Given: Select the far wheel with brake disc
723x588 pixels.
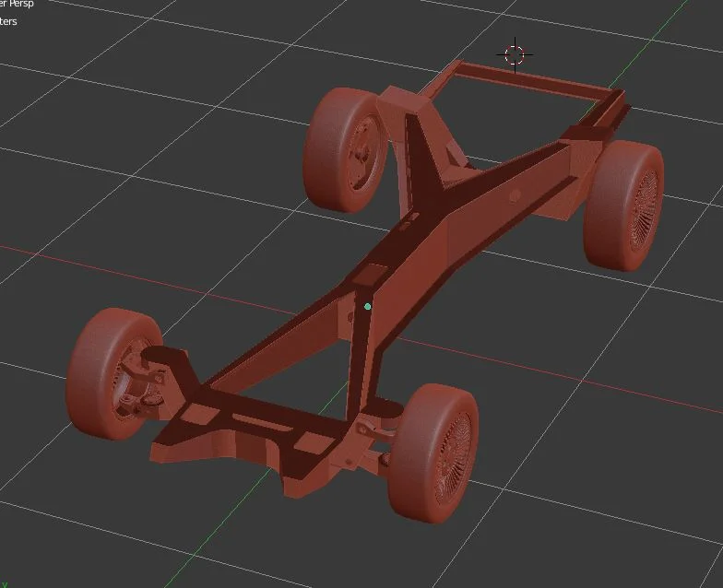Looking at the screenshot, I should tap(345, 149).
